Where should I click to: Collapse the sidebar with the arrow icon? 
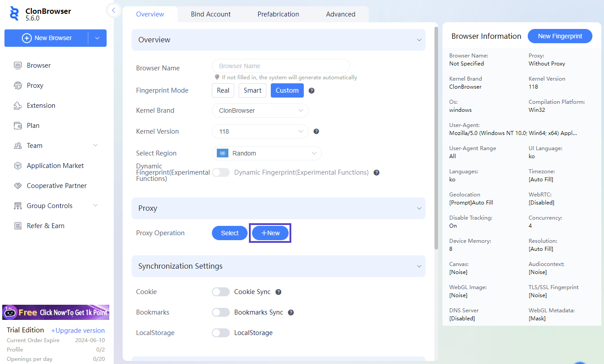pos(114,10)
